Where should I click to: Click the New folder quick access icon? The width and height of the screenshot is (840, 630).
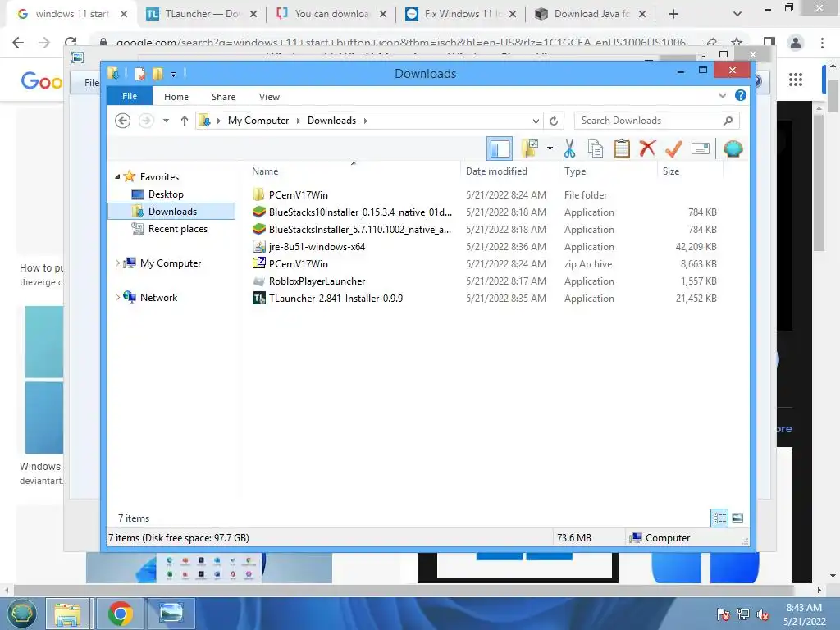point(157,73)
